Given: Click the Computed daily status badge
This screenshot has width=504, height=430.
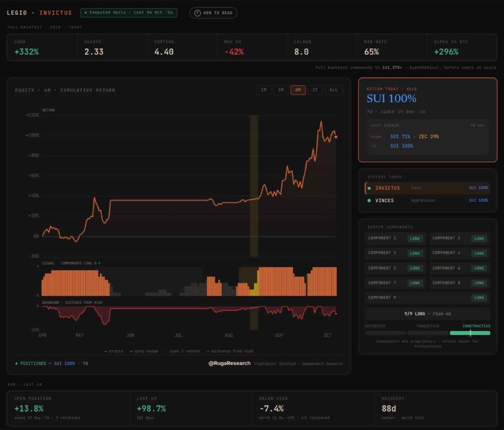Looking at the screenshot, I should coord(129,12).
